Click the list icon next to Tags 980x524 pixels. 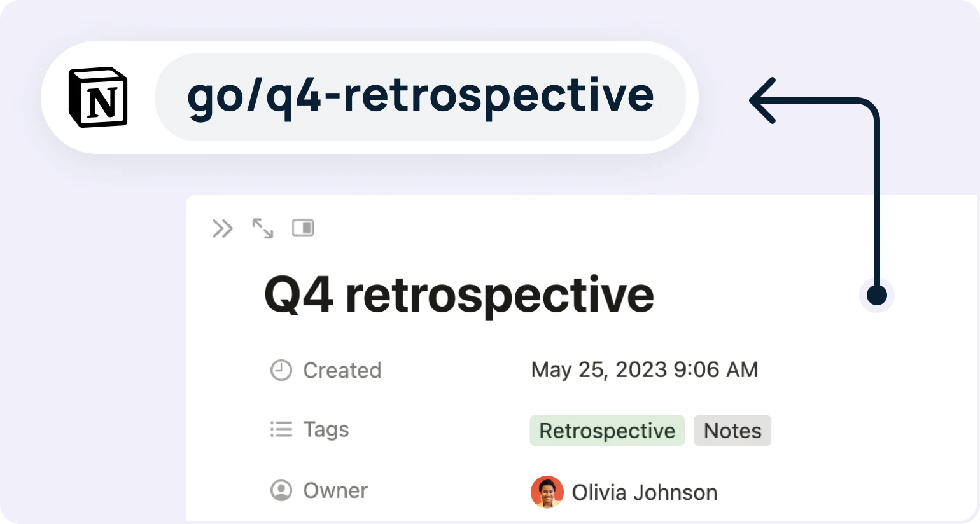pyautogui.click(x=281, y=429)
